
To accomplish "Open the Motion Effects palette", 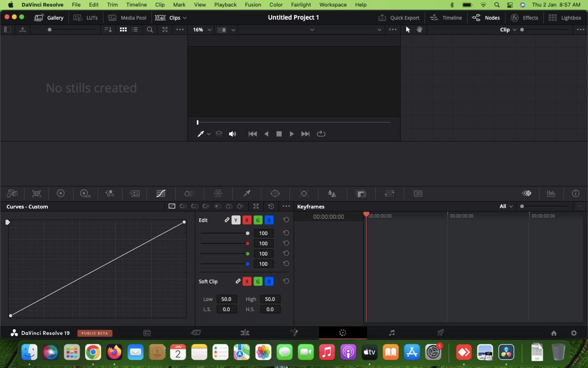I will [135, 194].
